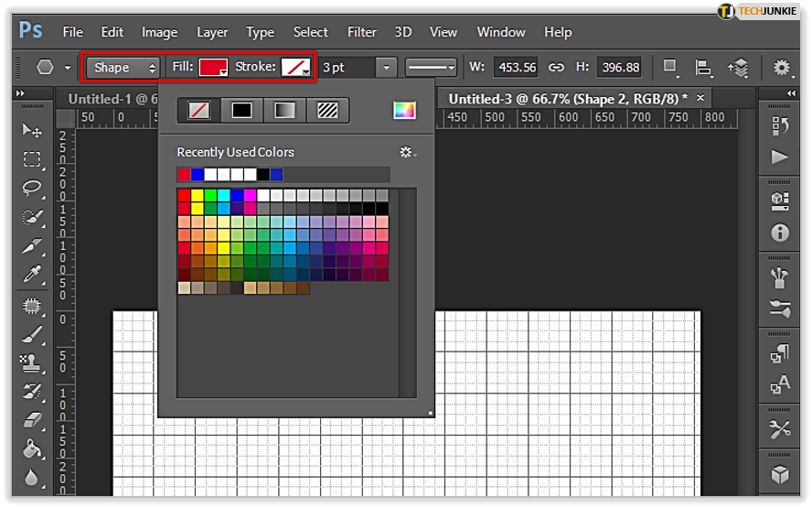Set fill to Gradient
The height and width of the screenshot is (508, 812).
tap(284, 111)
